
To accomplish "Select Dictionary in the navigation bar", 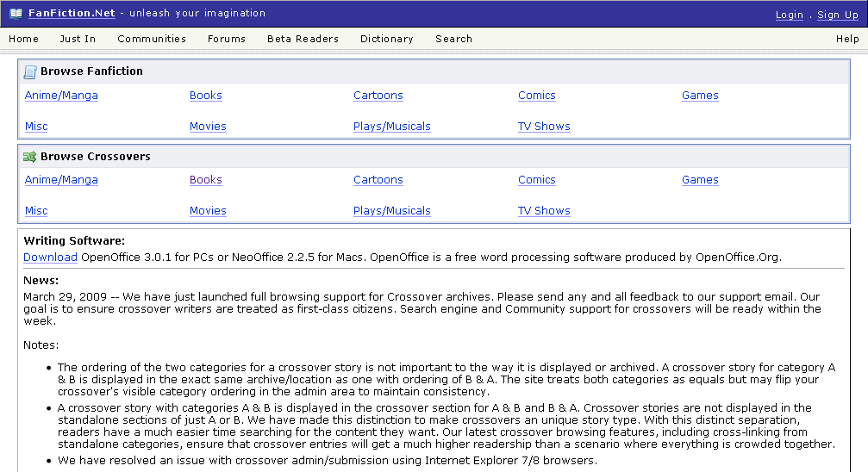I will (386, 39).
